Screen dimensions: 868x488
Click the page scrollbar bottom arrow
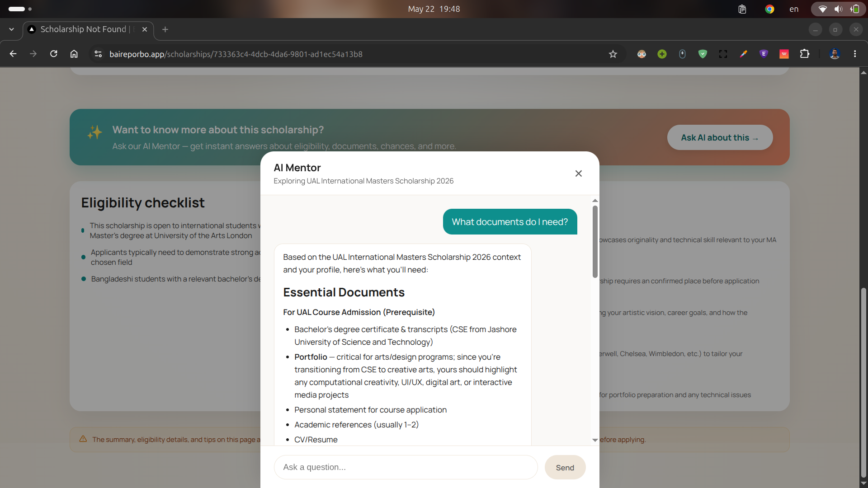(863, 483)
